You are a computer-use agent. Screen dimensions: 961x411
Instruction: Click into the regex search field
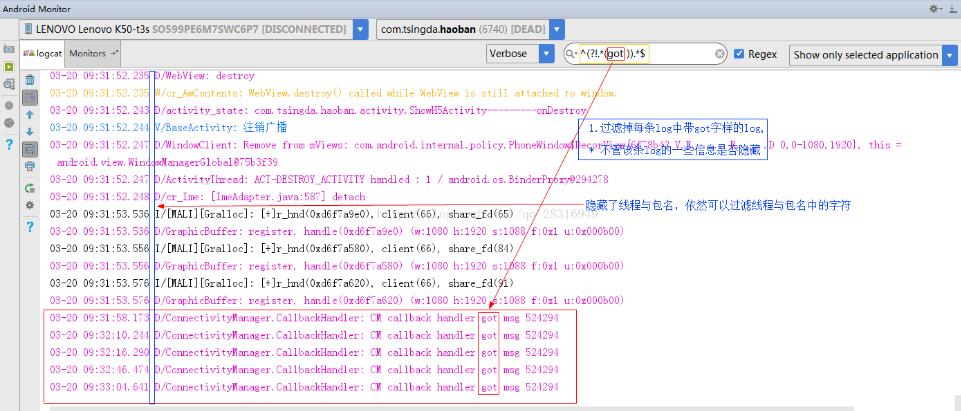(x=644, y=54)
